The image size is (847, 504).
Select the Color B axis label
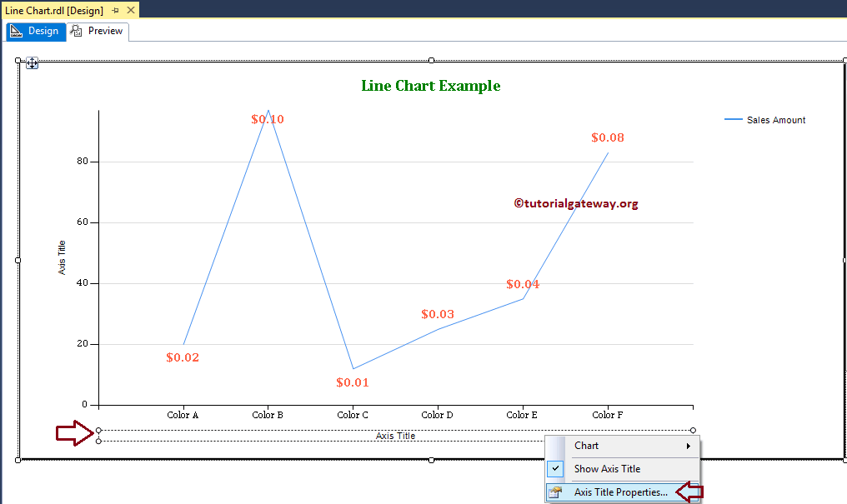click(268, 415)
